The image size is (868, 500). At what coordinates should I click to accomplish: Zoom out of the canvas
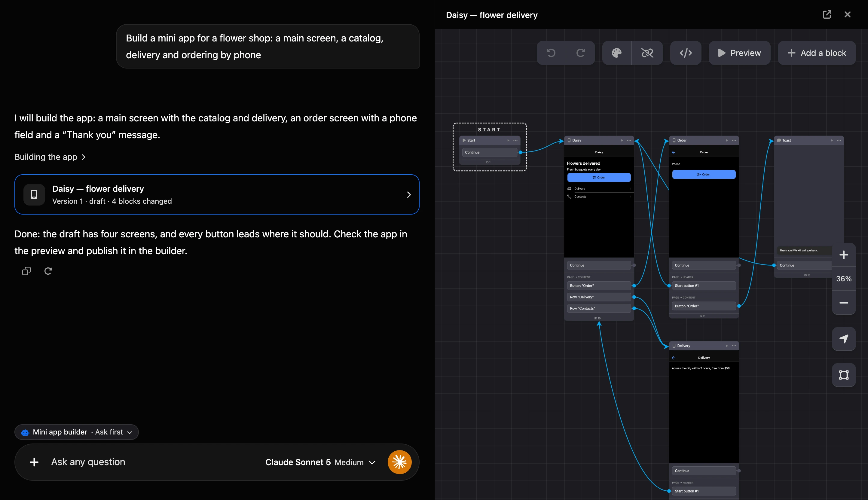844,303
